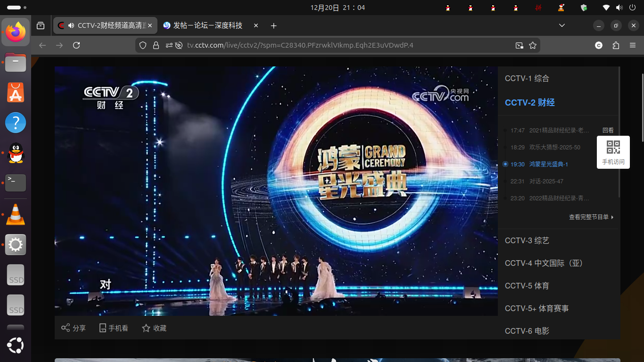The width and height of the screenshot is (644, 362).
Task: Click 收藏 favorite star below video
Action: click(x=154, y=328)
